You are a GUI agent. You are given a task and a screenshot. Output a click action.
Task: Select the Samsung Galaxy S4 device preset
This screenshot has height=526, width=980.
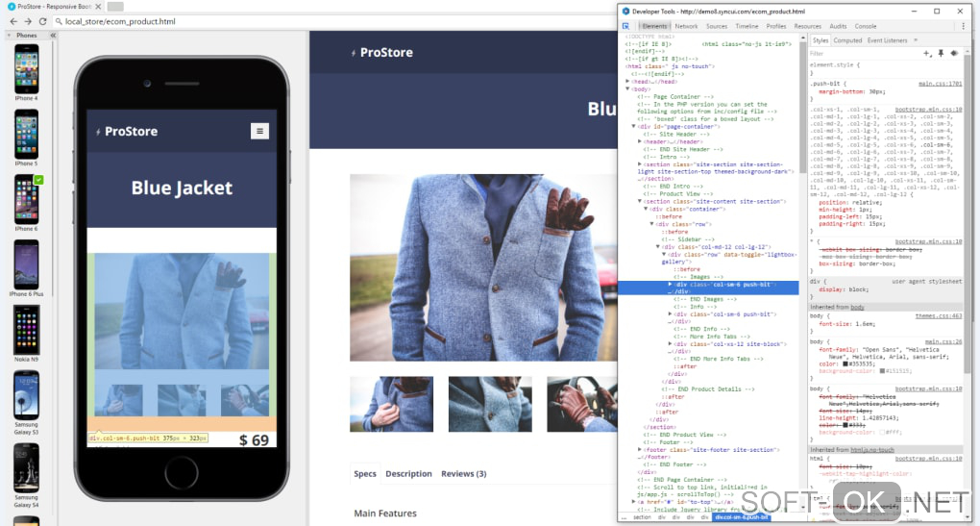point(26,475)
